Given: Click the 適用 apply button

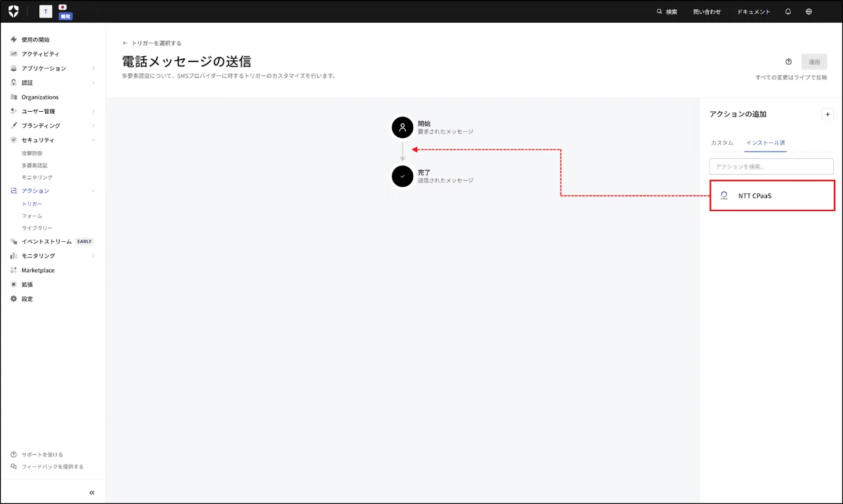Looking at the screenshot, I should (814, 62).
